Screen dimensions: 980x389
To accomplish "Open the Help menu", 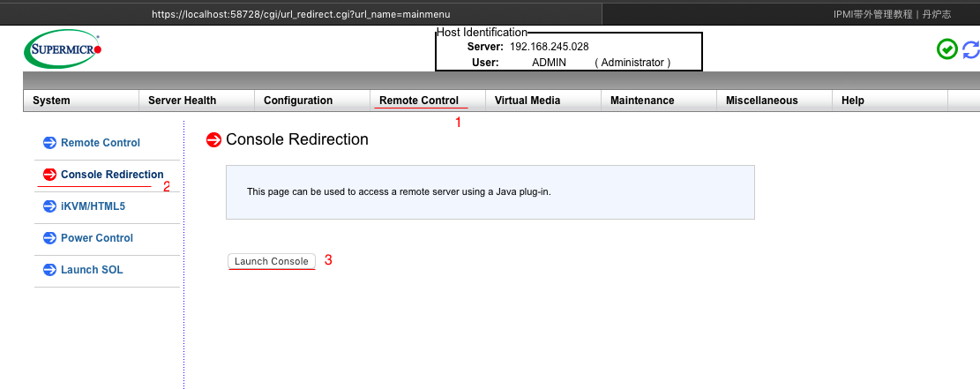I will click(853, 101).
